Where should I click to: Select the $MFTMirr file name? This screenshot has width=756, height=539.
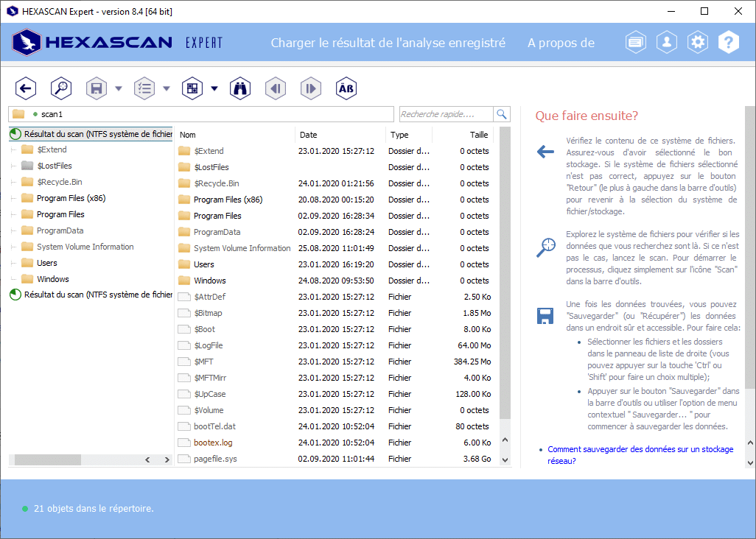pyautogui.click(x=210, y=378)
